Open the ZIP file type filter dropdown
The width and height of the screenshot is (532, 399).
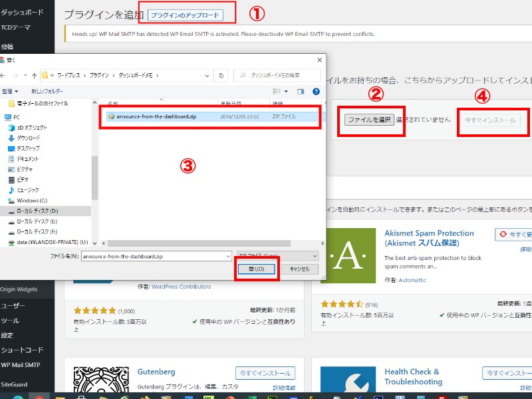(277, 255)
